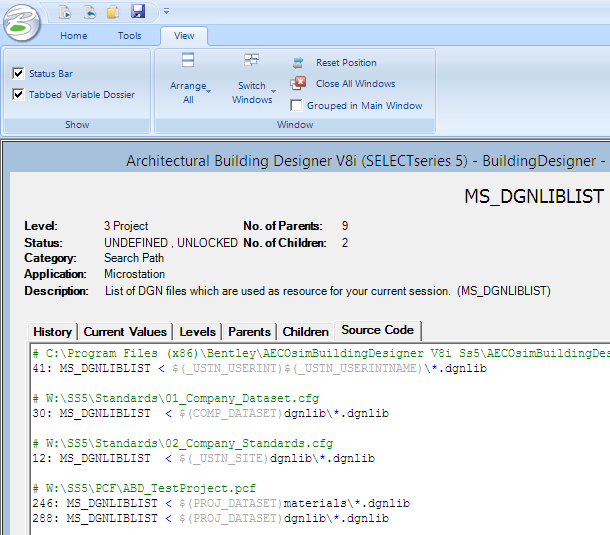Click the Arrange All icon
Viewport: 610px width, 535px height.
tap(188, 60)
